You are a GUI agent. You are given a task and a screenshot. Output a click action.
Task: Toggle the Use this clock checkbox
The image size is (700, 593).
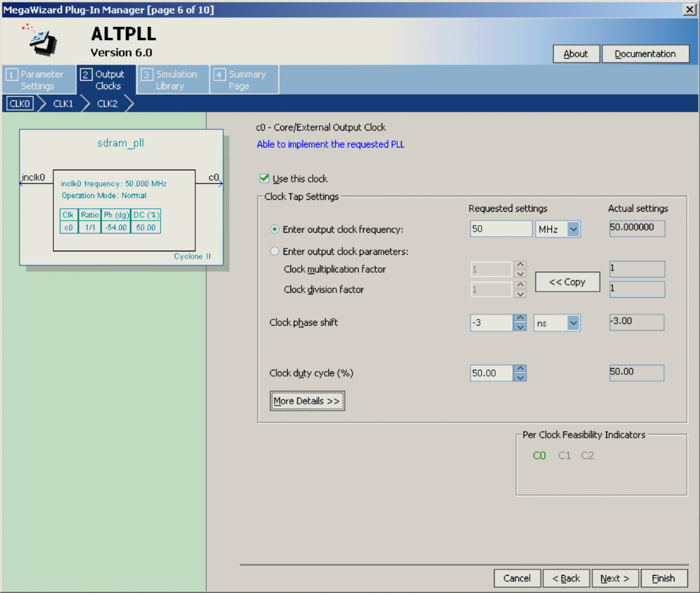pos(264,179)
